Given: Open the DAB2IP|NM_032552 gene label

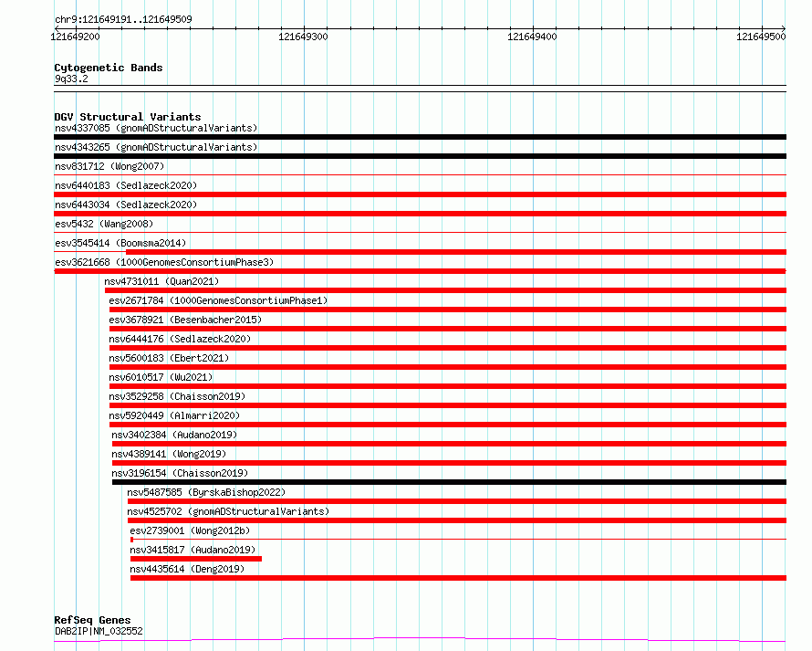Looking at the screenshot, I should (99, 631).
